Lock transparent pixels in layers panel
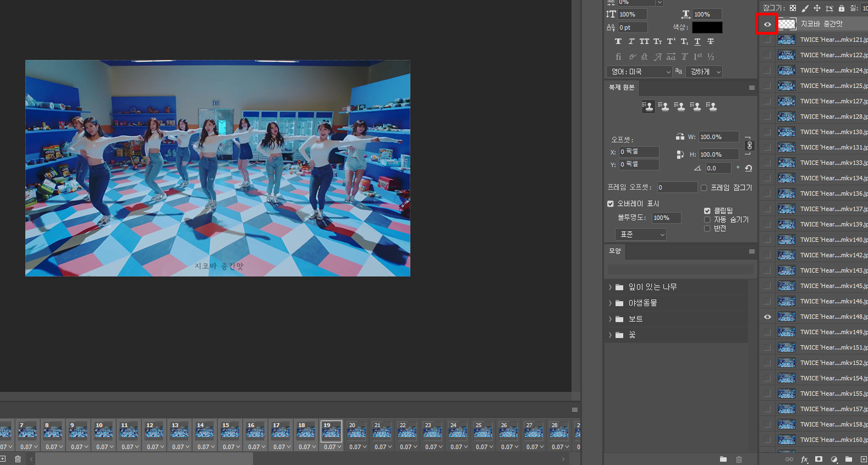Image resolution: width=868 pixels, height=465 pixels. click(793, 8)
